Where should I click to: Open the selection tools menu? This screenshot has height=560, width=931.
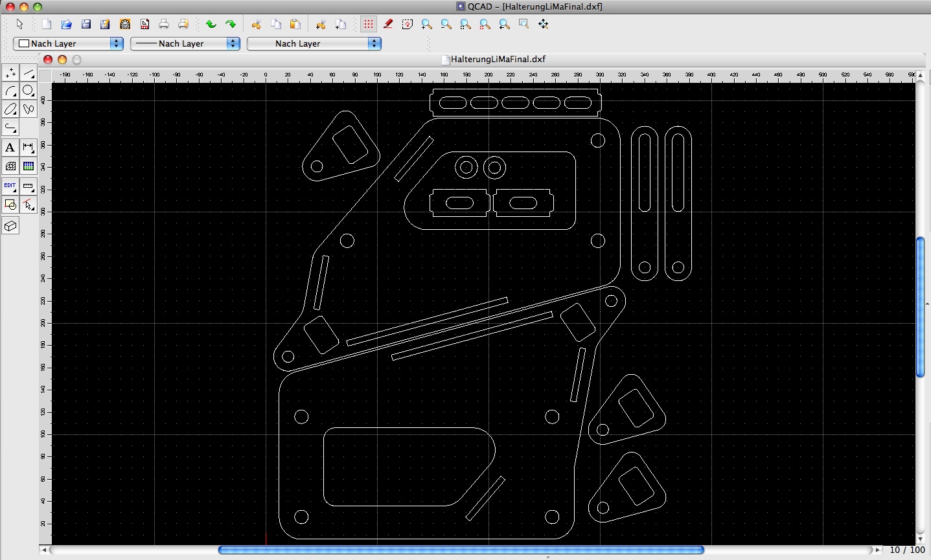[29, 205]
